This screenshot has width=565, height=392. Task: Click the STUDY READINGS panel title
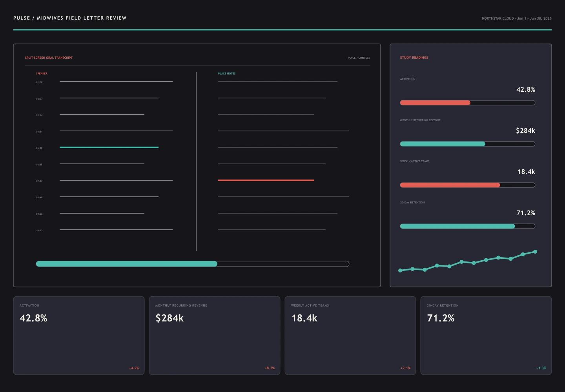[414, 58]
